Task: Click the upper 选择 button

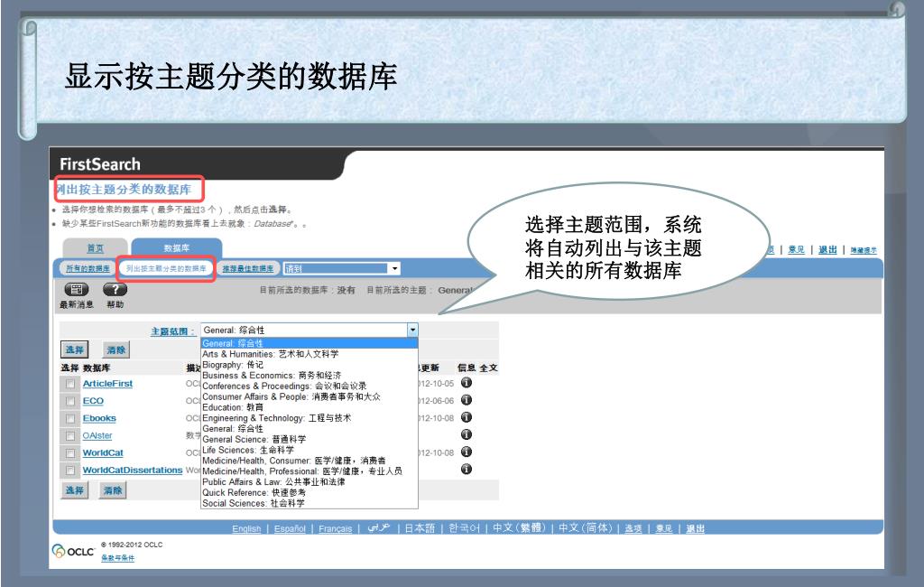Action: [74, 349]
